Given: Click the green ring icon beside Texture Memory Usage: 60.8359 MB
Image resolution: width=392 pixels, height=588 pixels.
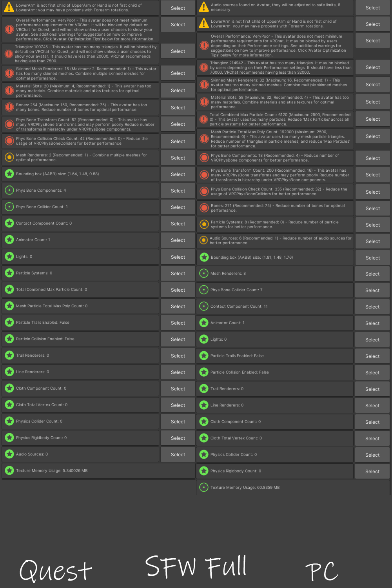Looking at the screenshot, I should click(x=204, y=487).
